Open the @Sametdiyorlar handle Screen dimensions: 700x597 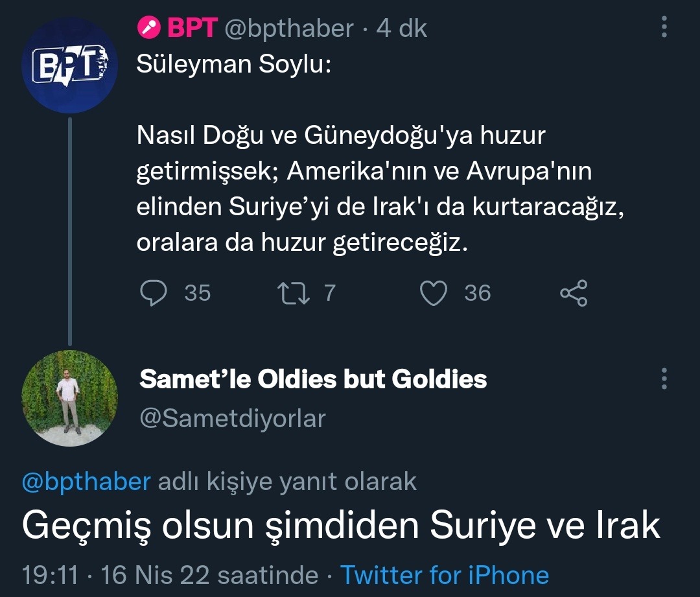coord(233,418)
